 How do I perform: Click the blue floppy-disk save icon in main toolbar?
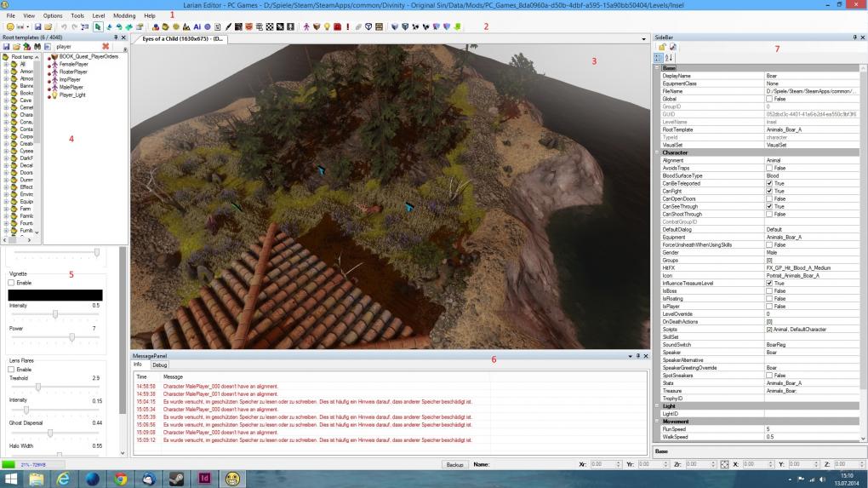pos(37,26)
